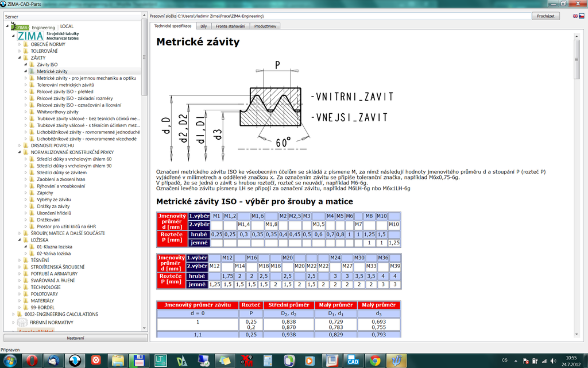Open the CAD application in taskbar

coord(353,361)
